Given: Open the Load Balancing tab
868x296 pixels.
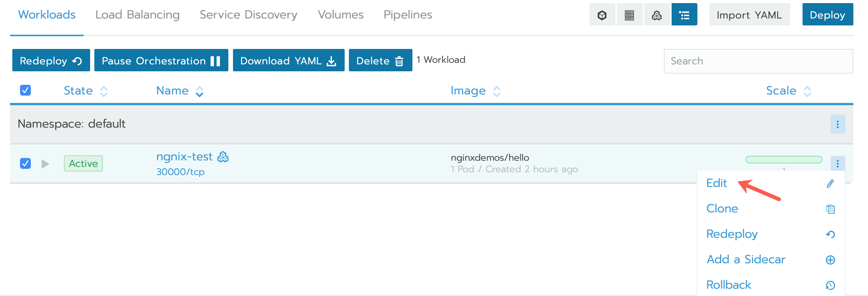Looking at the screenshot, I should pos(137,15).
